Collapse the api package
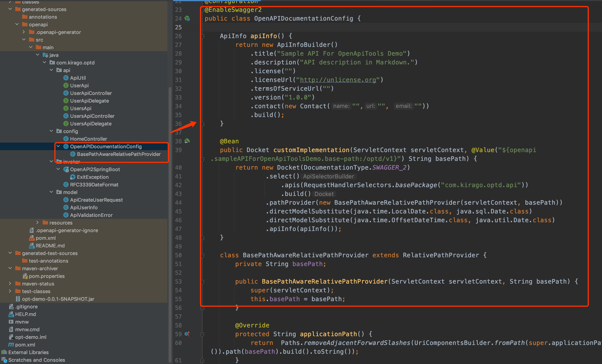The height and width of the screenshot is (364, 602). point(51,70)
